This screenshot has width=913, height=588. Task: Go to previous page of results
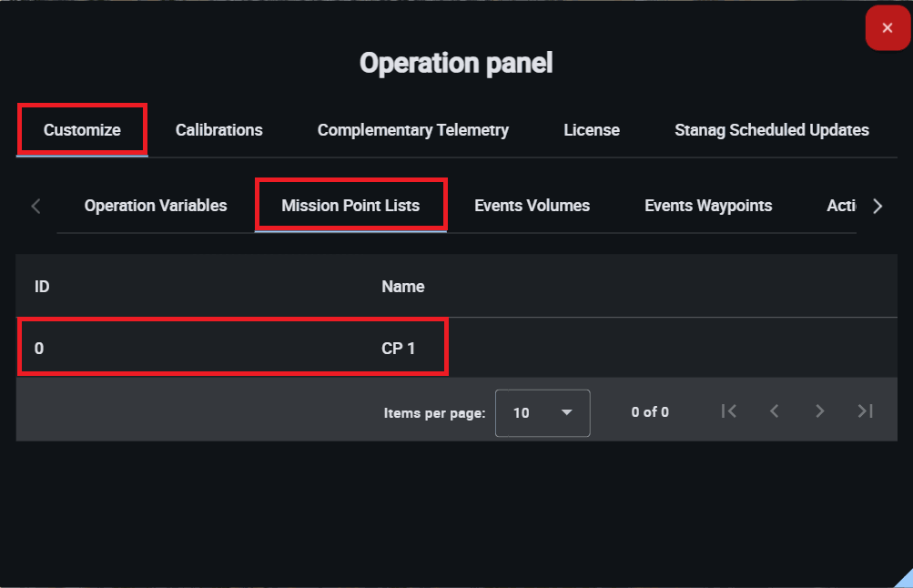point(775,411)
